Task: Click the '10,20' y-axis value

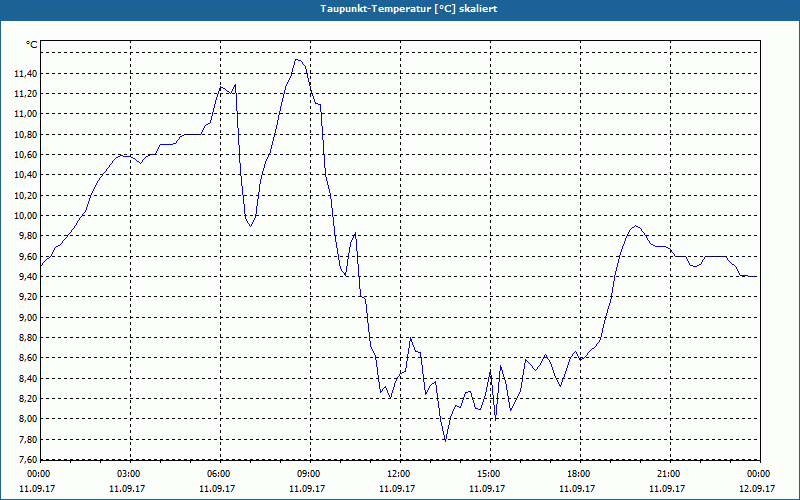Action: click(x=26, y=196)
